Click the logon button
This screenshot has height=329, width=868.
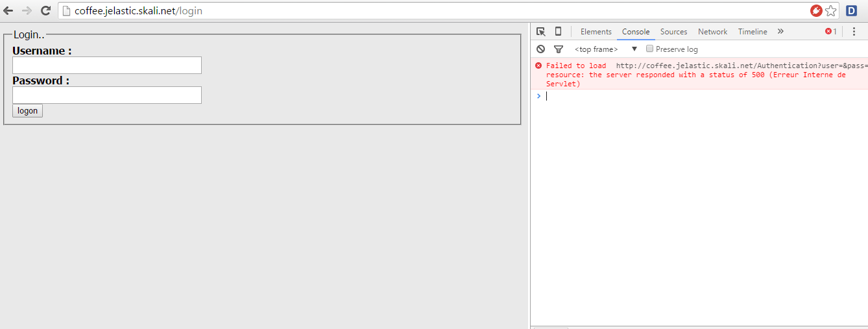coord(27,111)
